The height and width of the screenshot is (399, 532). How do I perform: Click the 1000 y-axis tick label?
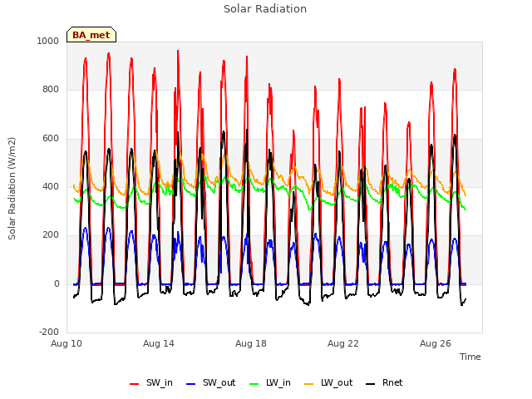pyautogui.click(x=48, y=41)
